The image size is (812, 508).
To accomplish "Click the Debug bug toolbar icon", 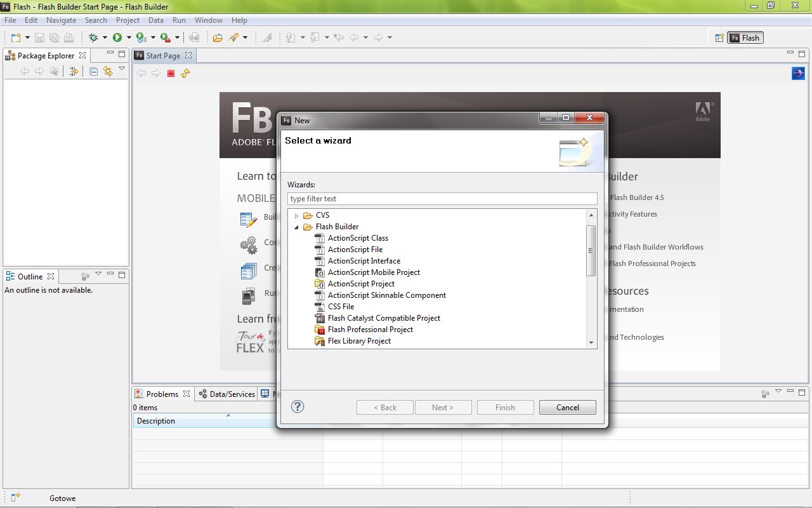I will tap(93, 38).
